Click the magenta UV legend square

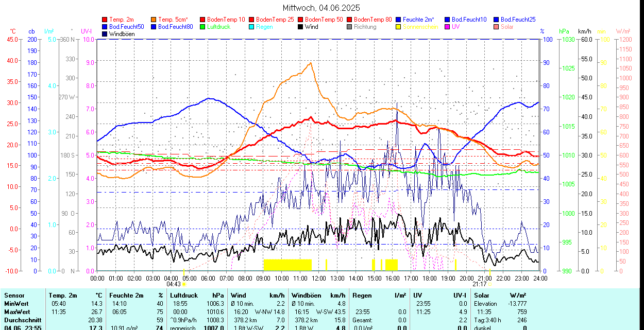[x=448, y=27]
